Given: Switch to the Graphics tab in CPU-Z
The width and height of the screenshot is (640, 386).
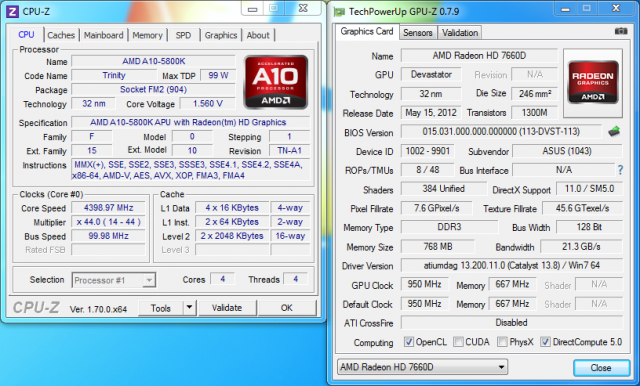Looking at the screenshot, I should tap(221, 35).
